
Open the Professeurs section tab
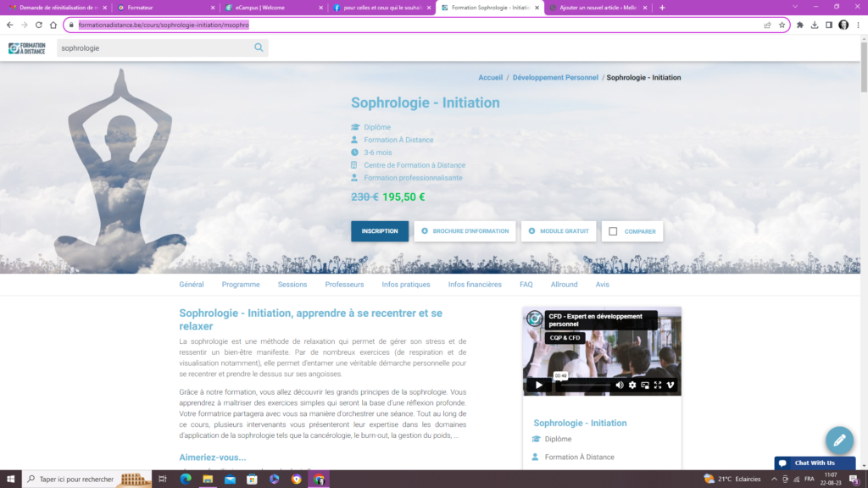coord(344,285)
